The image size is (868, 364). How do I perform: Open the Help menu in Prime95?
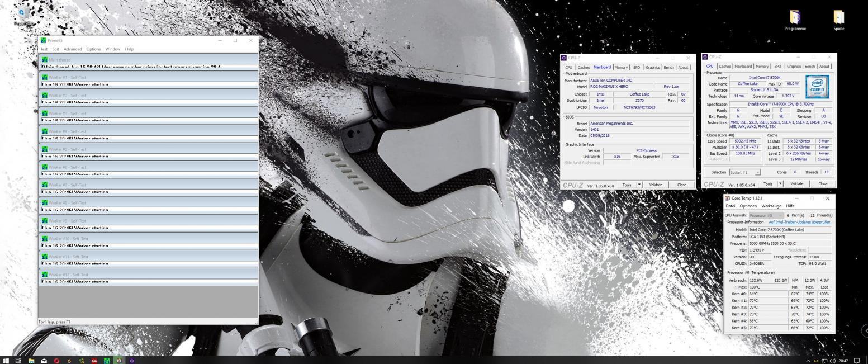coord(129,49)
